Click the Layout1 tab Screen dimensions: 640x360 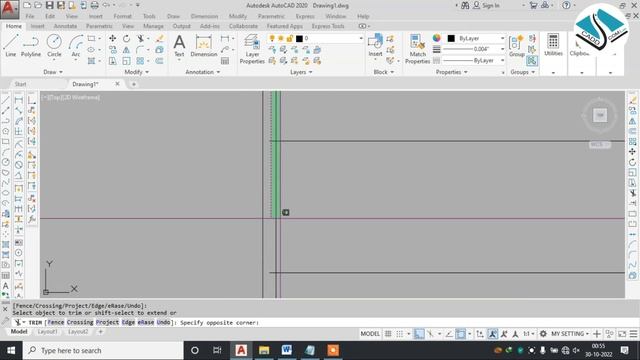(x=47, y=331)
